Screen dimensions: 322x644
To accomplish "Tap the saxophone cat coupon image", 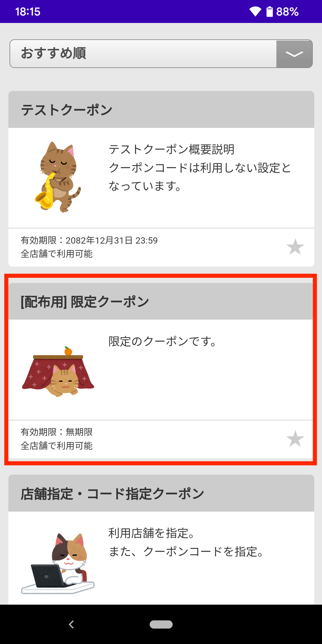I will tap(58, 177).
